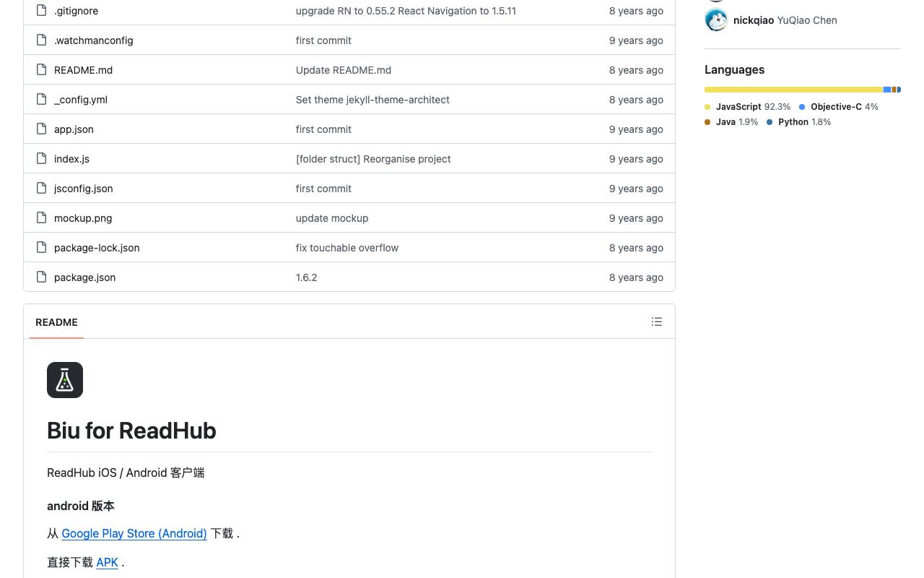Click the file icon beside .gitignore
The height and width of the screenshot is (578, 924).
click(42, 11)
